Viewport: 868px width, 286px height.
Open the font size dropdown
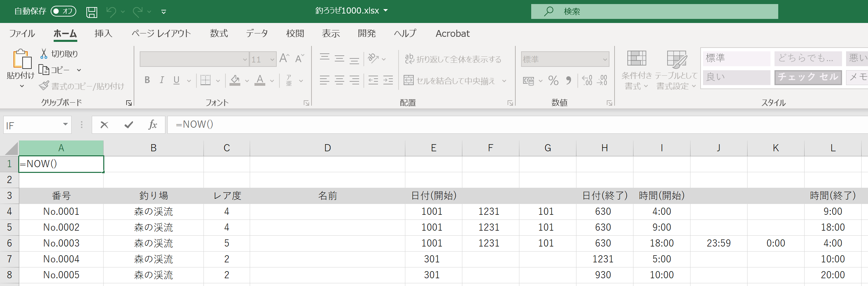click(272, 59)
